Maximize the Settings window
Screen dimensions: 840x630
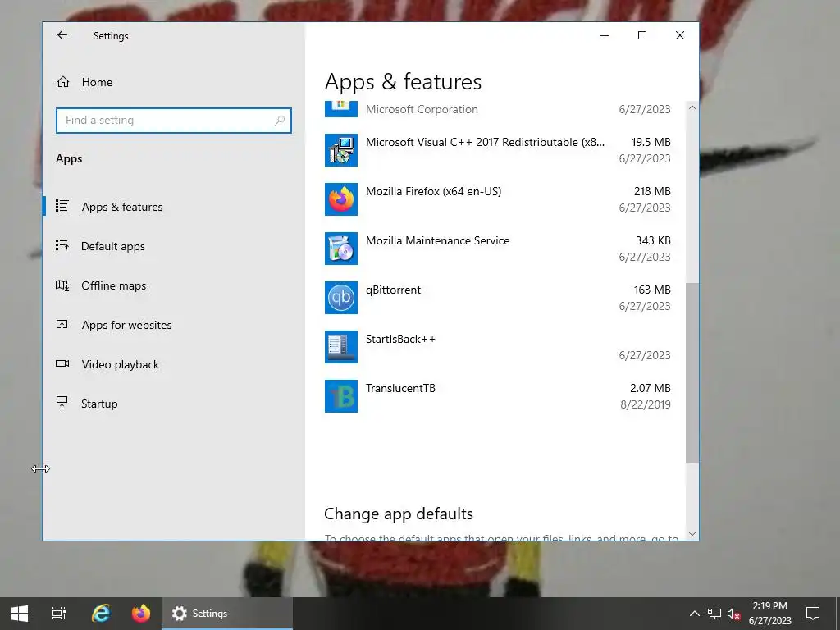click(641, 35)
